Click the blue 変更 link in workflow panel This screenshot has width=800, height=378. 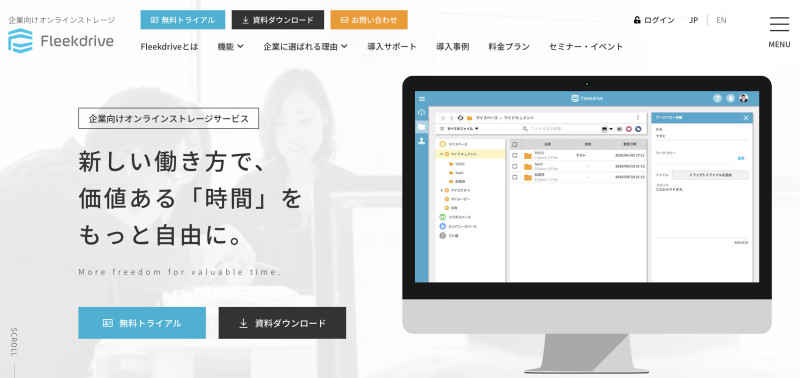pyautogui.click(x=741, y=159)
